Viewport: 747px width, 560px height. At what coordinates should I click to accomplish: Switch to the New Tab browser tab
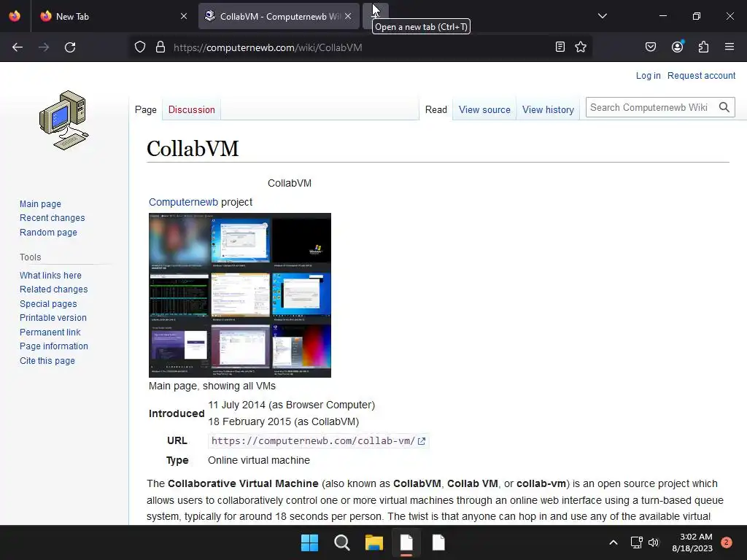tap(113, 16)
